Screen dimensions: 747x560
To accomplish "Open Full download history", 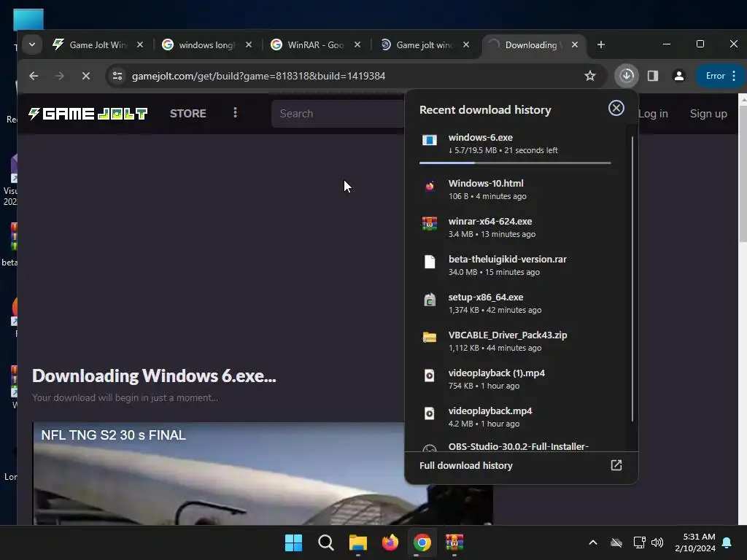I will (x=521, y=466).
